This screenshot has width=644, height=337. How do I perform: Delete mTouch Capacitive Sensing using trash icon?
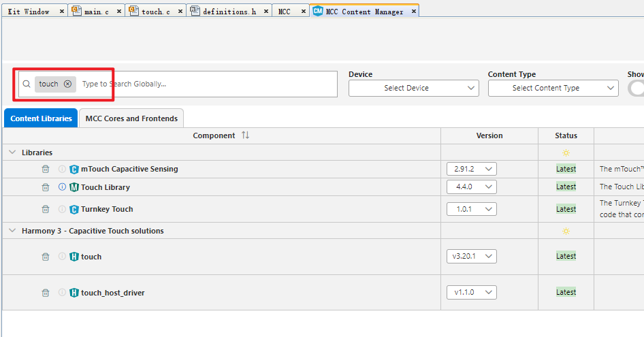click(x=46, y=169)
